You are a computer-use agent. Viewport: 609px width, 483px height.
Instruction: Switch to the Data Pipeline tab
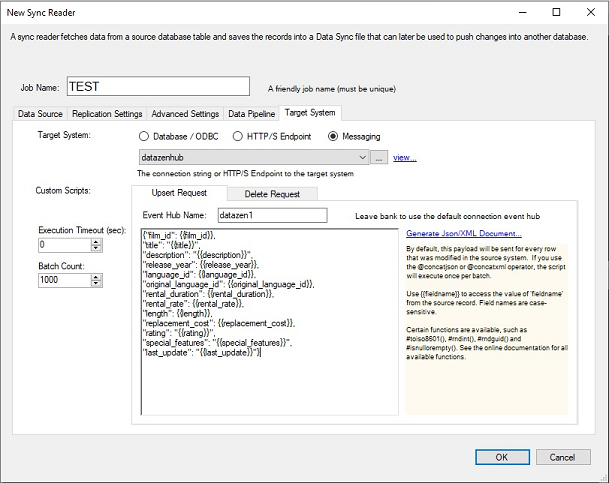click(251, 114)
